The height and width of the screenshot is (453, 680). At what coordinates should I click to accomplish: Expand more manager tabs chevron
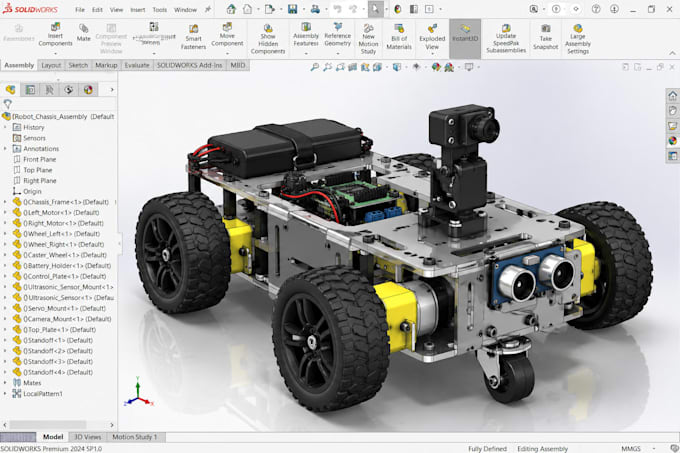[x=111, y=90]
